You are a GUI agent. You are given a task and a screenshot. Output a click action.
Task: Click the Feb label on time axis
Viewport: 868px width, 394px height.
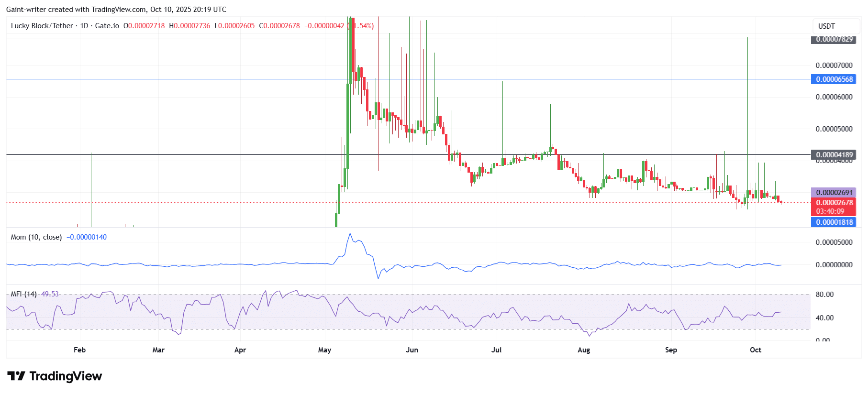(79, 350)
